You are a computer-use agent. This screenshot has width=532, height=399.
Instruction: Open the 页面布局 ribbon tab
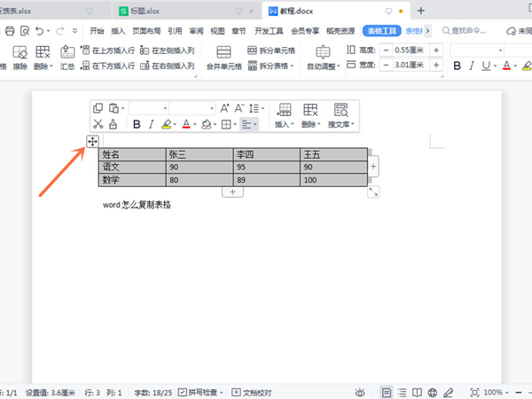click(145, 30)
